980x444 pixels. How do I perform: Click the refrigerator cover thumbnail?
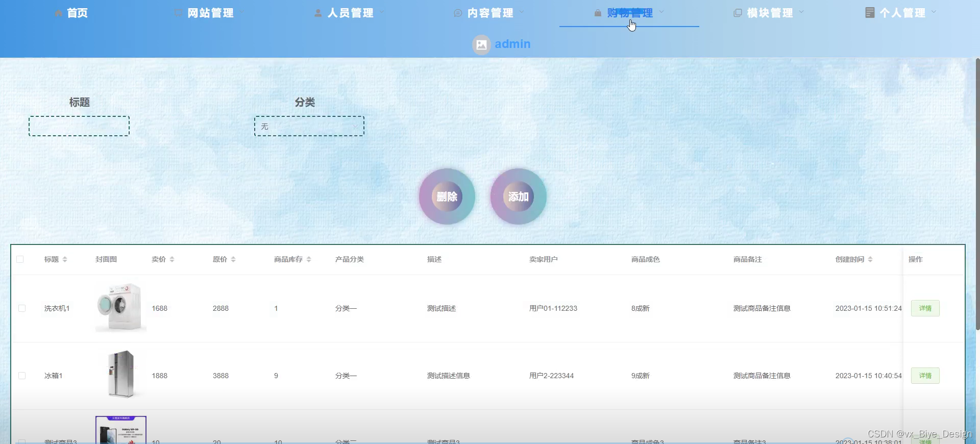(121, 375)
